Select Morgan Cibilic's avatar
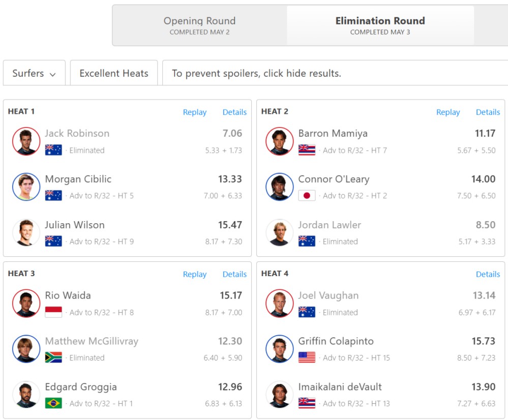The image size is (508, 420). pyautogui.click(x=26, y=187)
